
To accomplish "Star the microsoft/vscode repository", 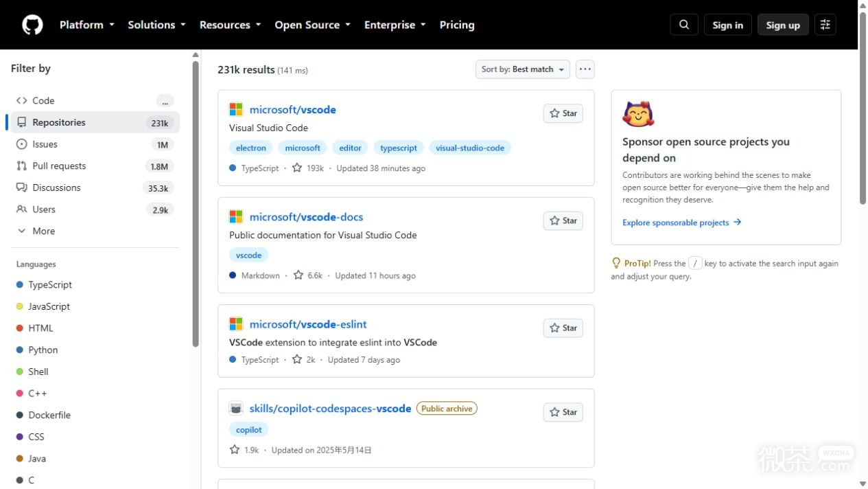I will tap(563, 113).
